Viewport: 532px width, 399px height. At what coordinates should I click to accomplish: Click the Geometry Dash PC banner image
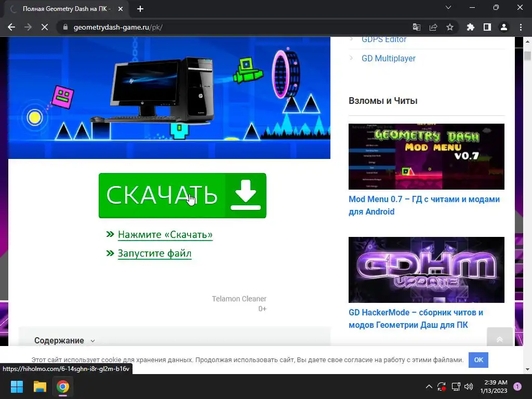click(169, 98)
